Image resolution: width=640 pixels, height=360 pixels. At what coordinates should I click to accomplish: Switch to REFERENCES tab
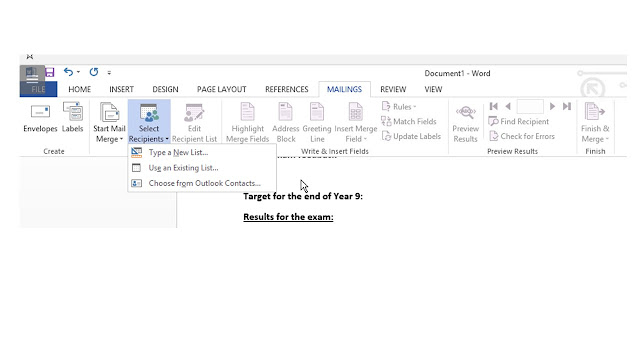coord(287,89)
